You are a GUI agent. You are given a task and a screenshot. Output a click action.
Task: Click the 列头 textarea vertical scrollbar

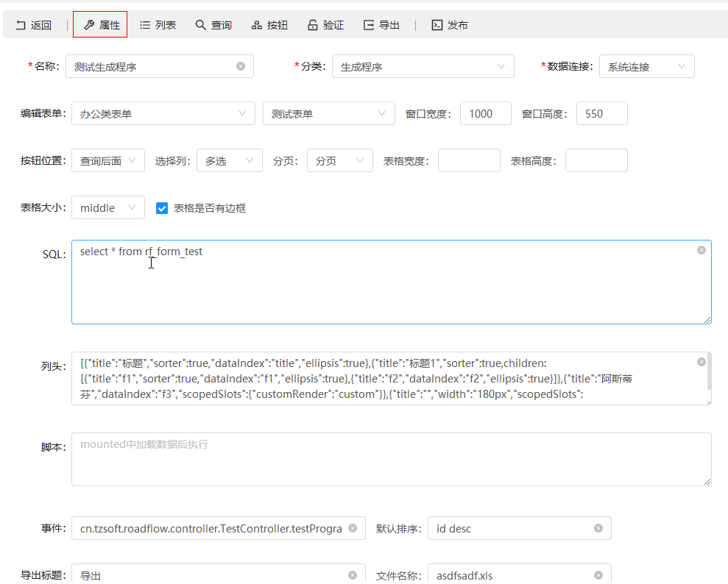[x=709, y=371]
